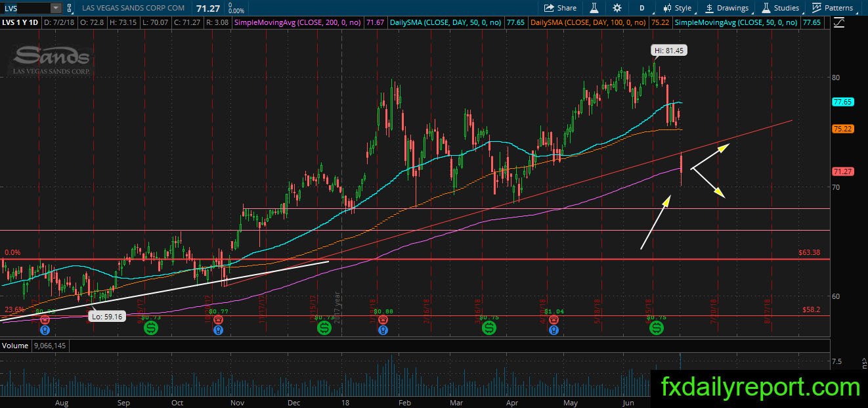Image resolution: width=868 pixels, height=408 pixels.
Task: Click the $0.88 earnings phone icon above late January
Action: tap(383, 319)
